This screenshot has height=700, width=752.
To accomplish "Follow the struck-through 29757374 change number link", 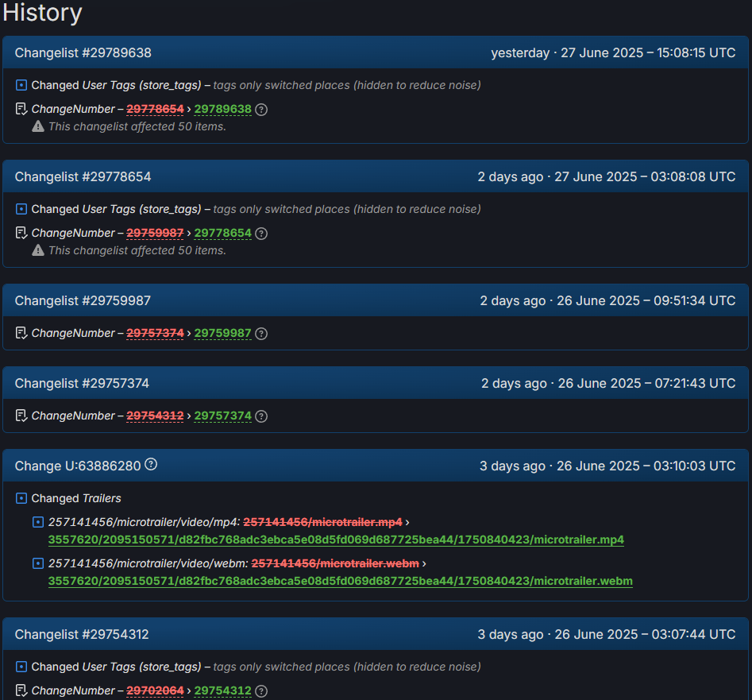I will click(155, 333).
